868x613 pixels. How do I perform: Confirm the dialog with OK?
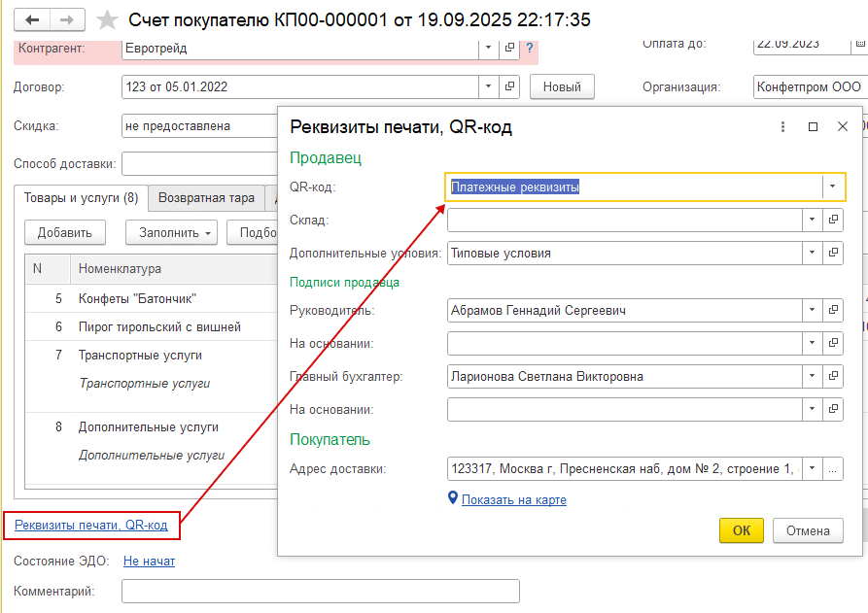click(741, 530)
